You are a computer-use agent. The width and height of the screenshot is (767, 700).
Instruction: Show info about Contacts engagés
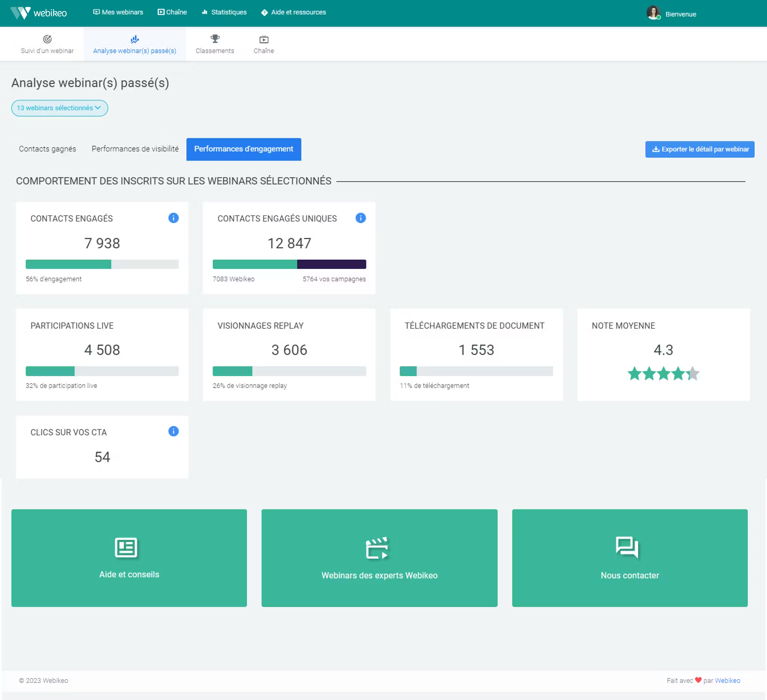click(x=174, y=218)
